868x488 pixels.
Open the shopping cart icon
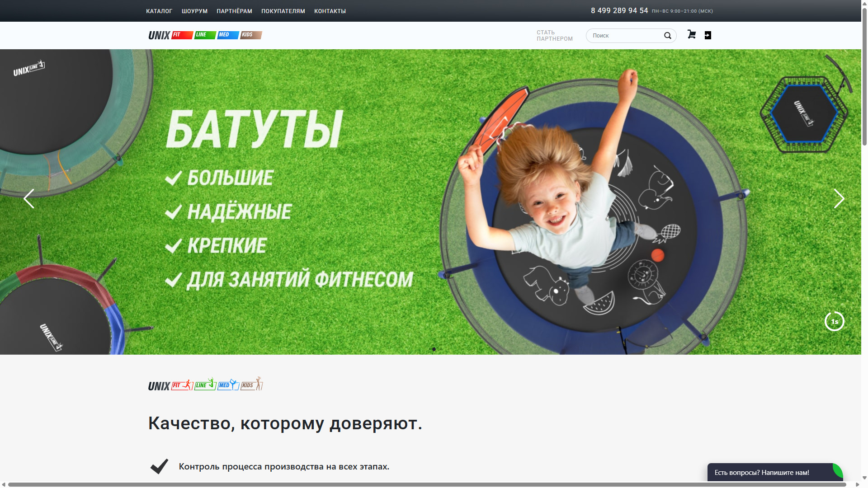[691, 35]
